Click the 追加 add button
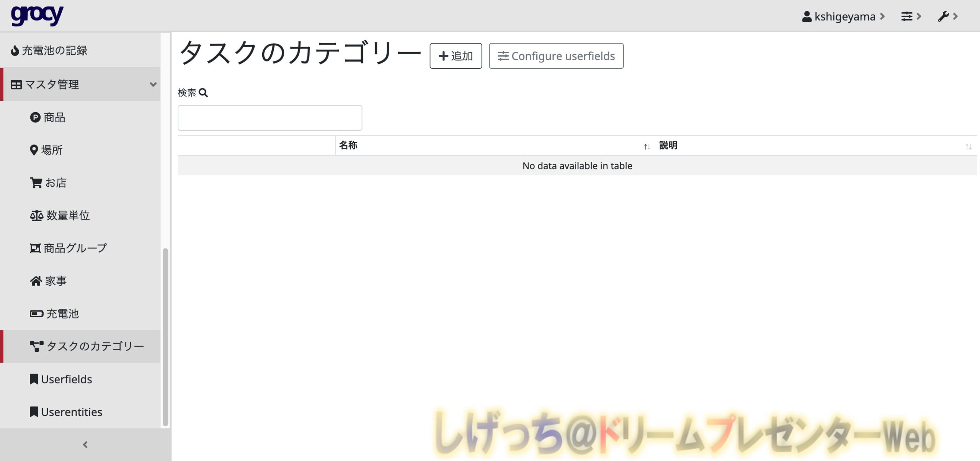The width and height of the screenshot is (980, 461). coord(456,56)
